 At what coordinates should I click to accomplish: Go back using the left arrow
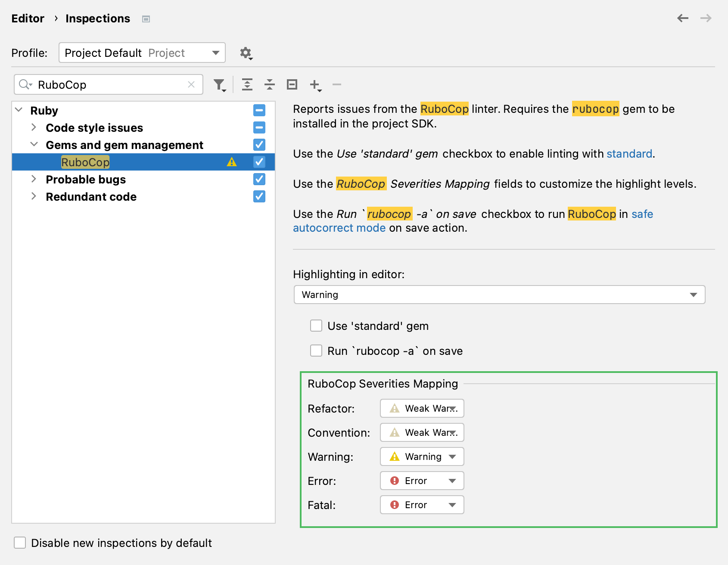683,18
